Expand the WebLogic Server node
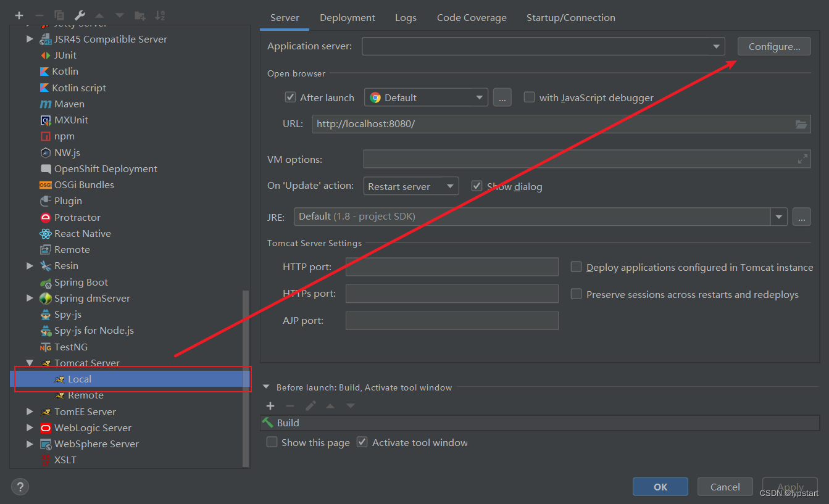 point(30,428)
